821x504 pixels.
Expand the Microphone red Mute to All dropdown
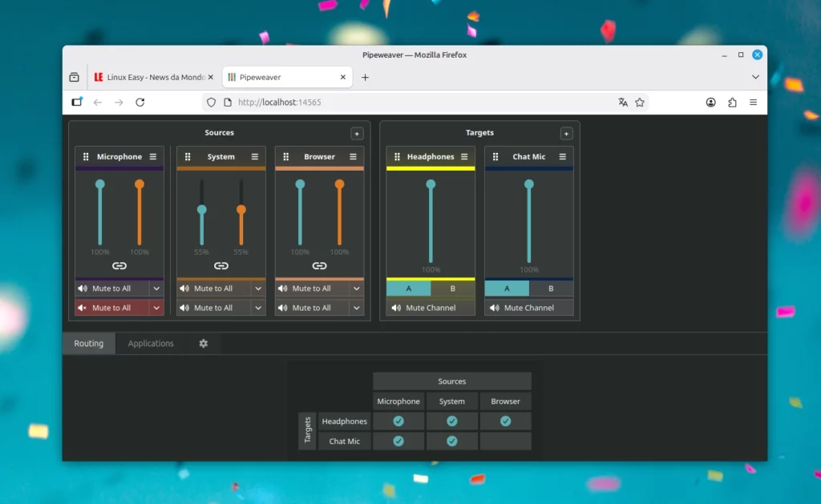[x=157, y=307]
